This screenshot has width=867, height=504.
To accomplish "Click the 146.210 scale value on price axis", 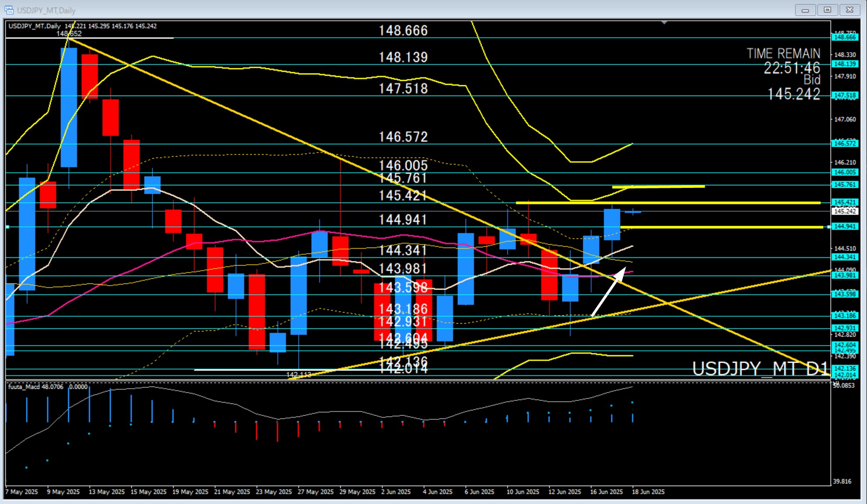I will point(845,162).
